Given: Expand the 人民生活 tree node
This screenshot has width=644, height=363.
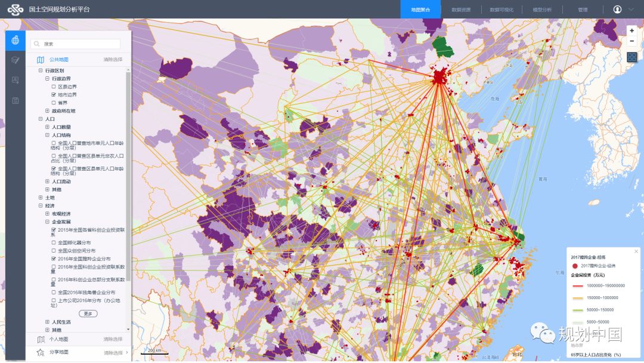Looking at the screenshot, I should coord(47,322).
